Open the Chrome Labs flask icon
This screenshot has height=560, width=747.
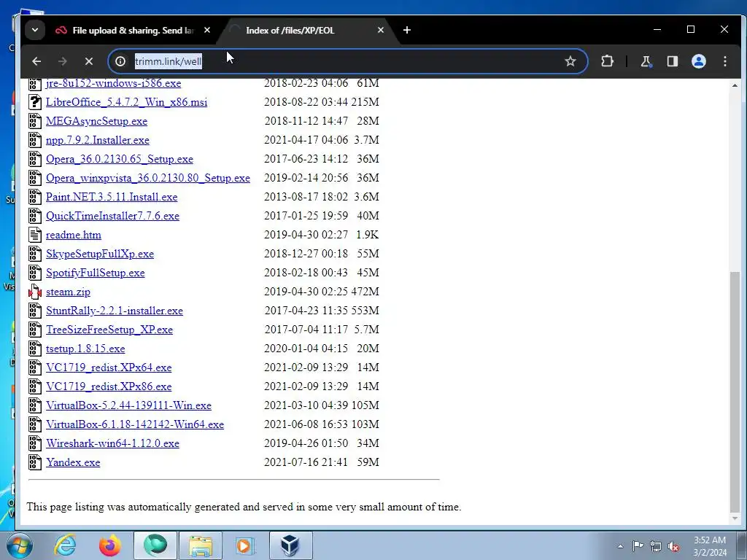[646, 61]
